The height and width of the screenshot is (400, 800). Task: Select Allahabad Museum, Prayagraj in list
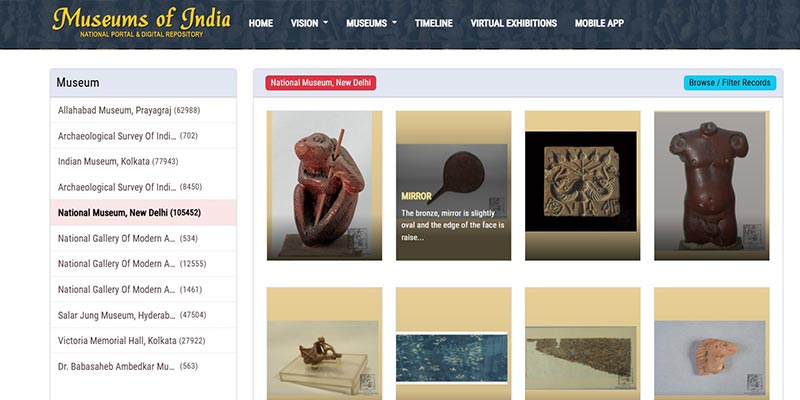point(129,109)
